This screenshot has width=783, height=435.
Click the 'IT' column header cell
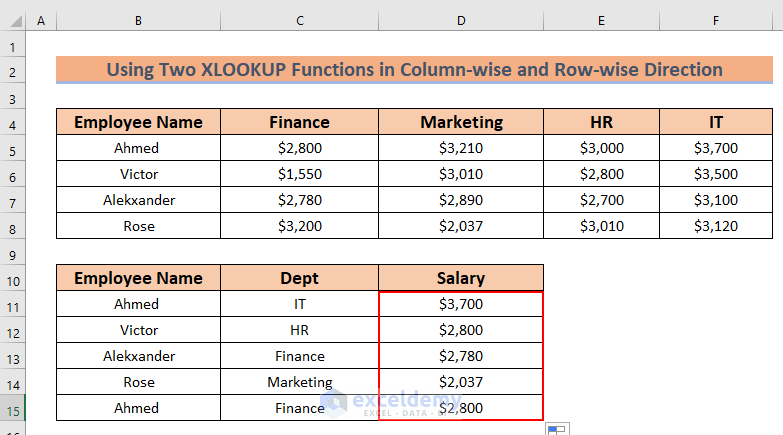pyautogui.click(x=716, y=122)
